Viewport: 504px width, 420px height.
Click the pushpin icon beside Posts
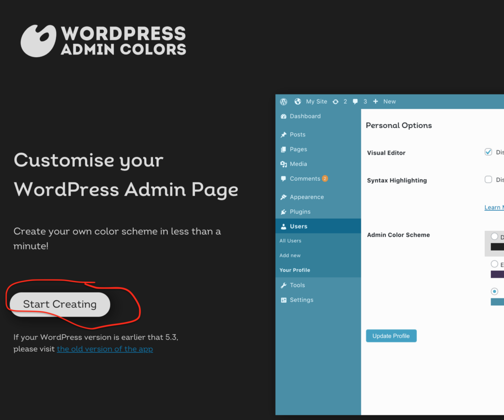click(x=283, y=135)
